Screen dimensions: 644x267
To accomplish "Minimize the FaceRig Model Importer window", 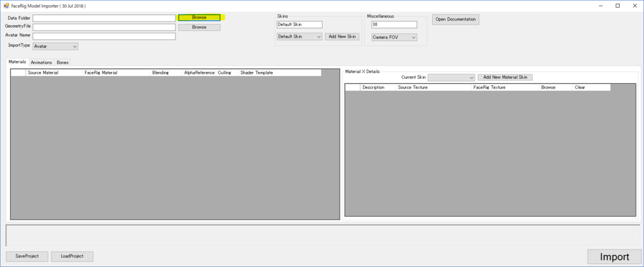I will 599,6.
